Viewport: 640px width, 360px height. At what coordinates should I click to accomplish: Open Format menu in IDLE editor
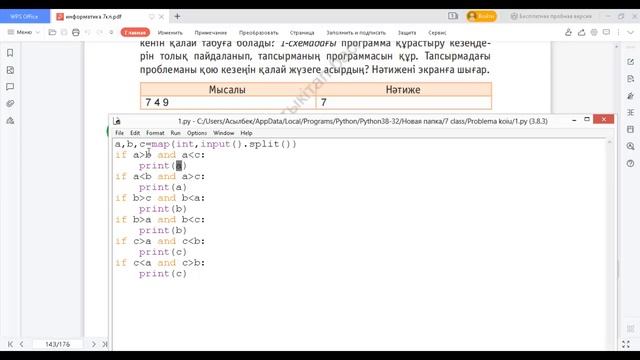tap(155, 133)
